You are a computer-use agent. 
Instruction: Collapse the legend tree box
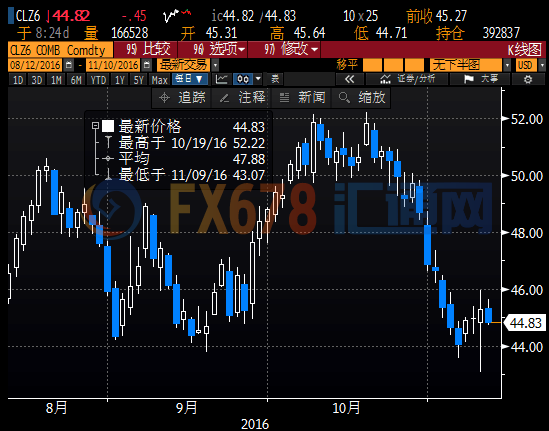[95, 125]
